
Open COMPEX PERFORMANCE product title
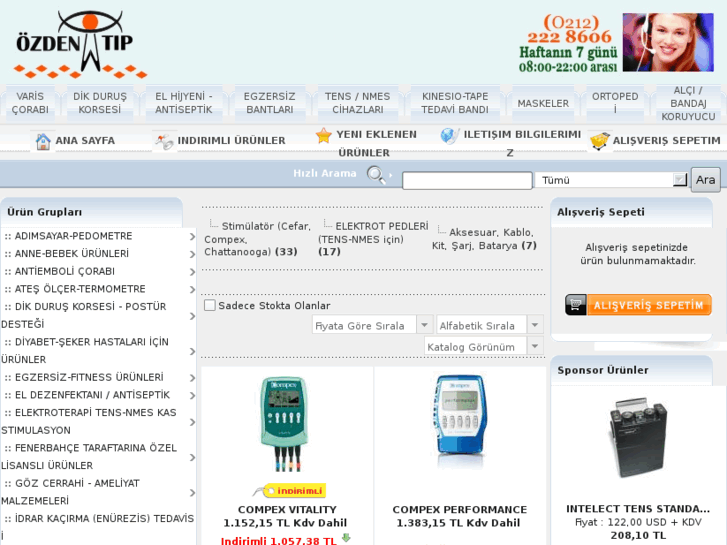(x=459, y=509)
